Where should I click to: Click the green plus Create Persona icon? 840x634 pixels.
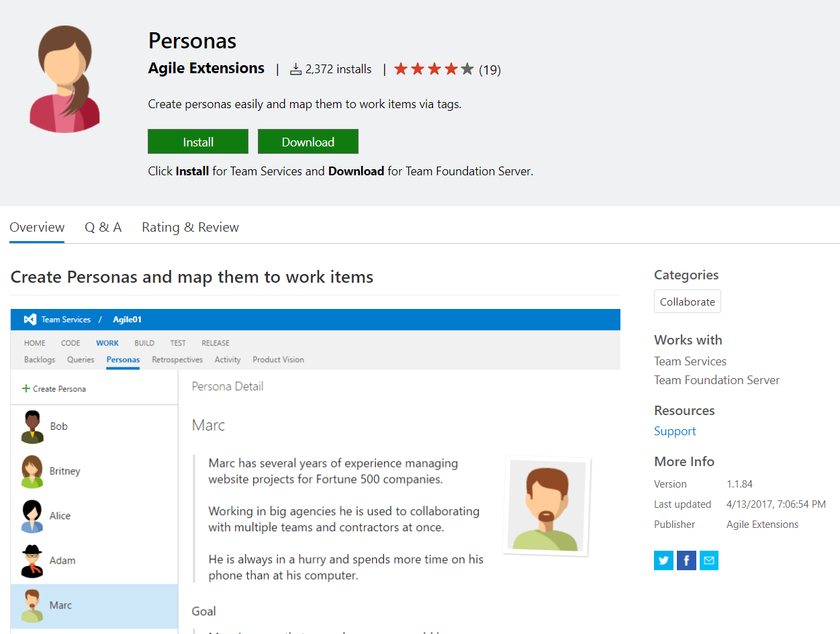[x=26, y=388]
